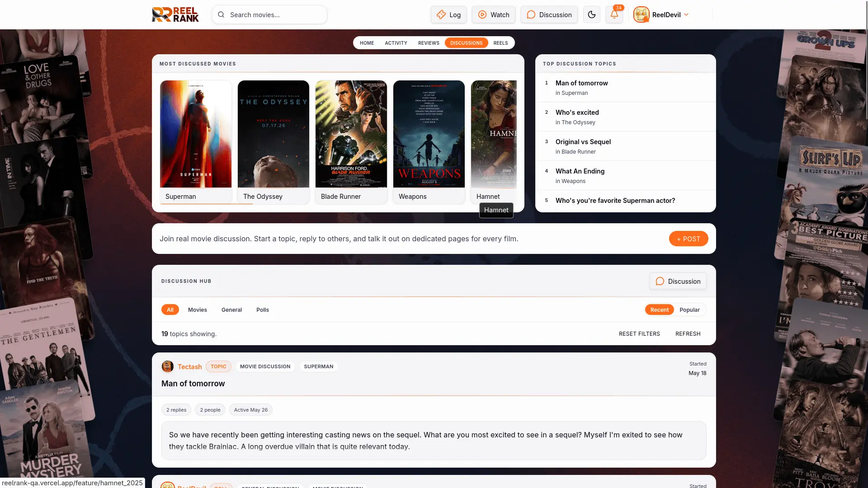
Task: Click the Active May 26 chip
Action: coord(251,410)
